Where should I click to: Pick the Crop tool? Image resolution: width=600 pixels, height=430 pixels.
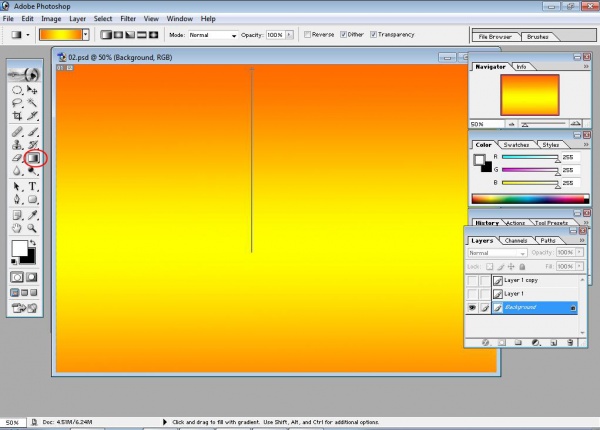(18, 116)
